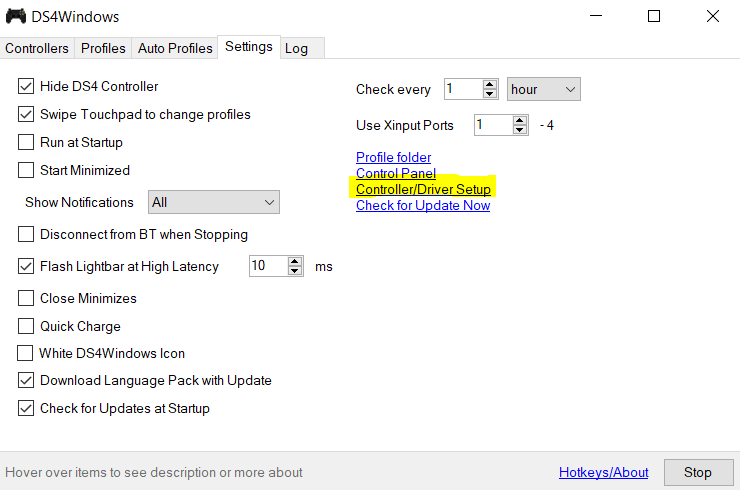Open the Control Panel link
This screenshot has height=490, width=740.
click(x=396, y=173)
